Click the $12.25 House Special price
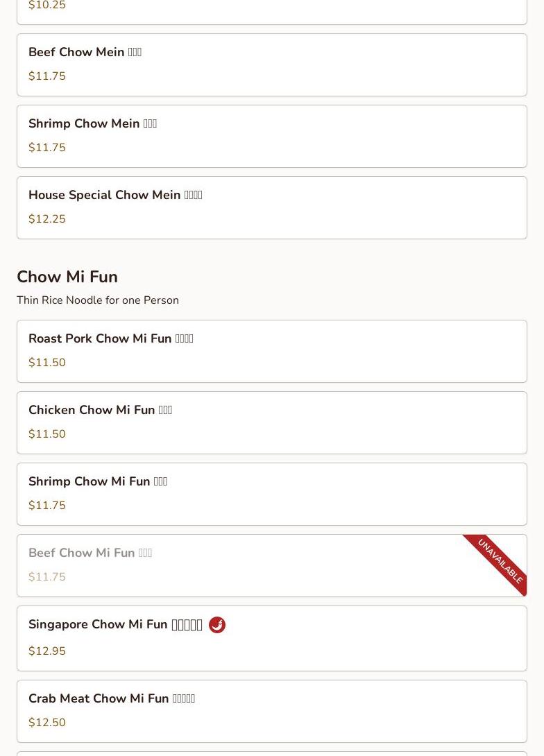Image resolution: width=544 pixels, height=756 pixels. 47,219
